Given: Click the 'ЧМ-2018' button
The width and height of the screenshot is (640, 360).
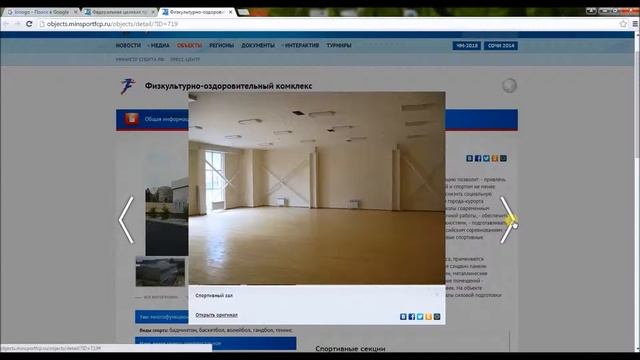Looking at the screenshot, I should (x=467, y=46).
